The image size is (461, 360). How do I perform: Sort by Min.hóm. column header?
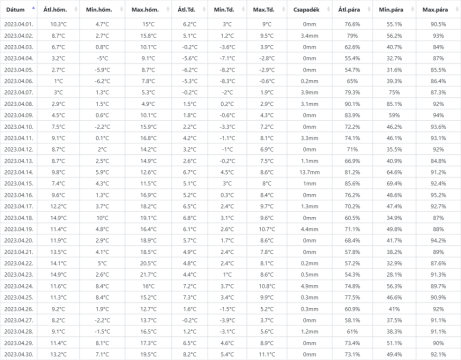(99, 10)
